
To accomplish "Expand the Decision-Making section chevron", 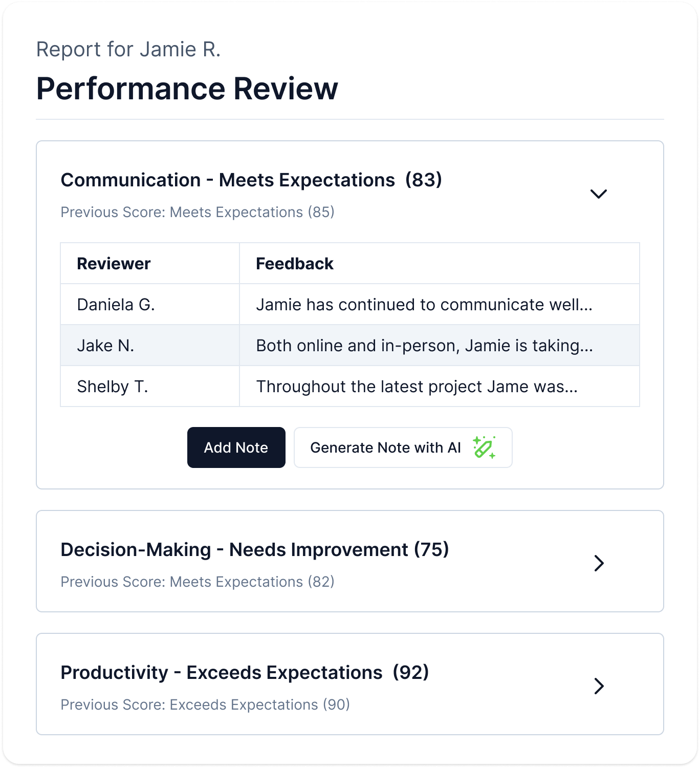I will click(599, 563).
